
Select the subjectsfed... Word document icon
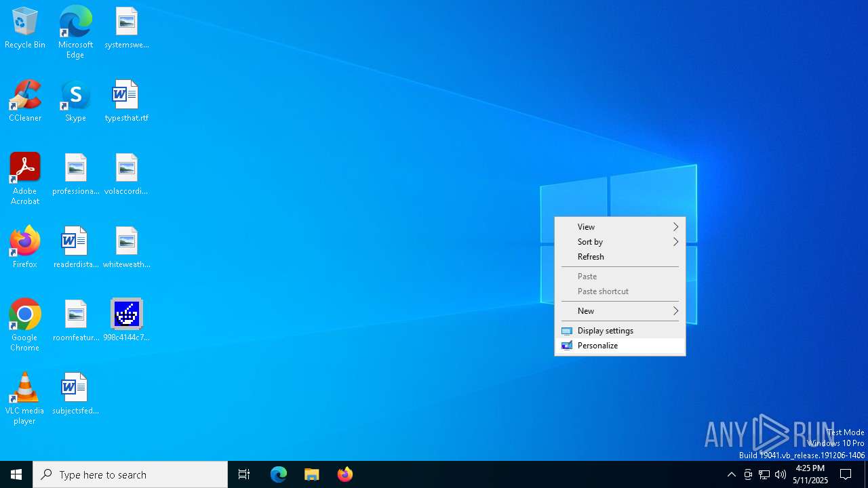(76, 394)
